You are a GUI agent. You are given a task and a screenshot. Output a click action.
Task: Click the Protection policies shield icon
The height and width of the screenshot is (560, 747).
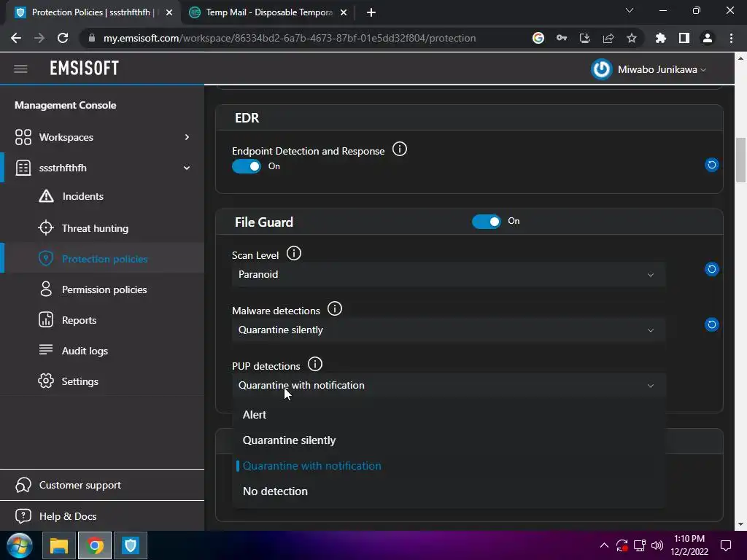(x=46, y=259)
